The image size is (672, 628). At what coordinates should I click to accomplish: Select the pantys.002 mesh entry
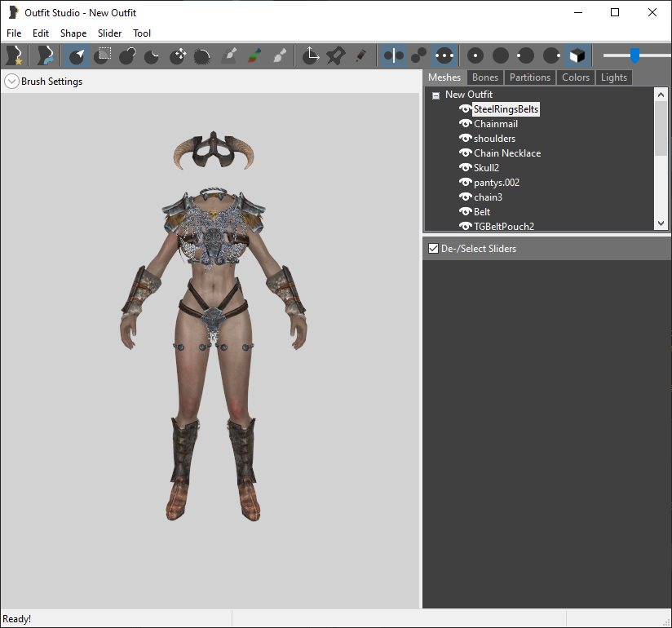click(x=497, y=183)
